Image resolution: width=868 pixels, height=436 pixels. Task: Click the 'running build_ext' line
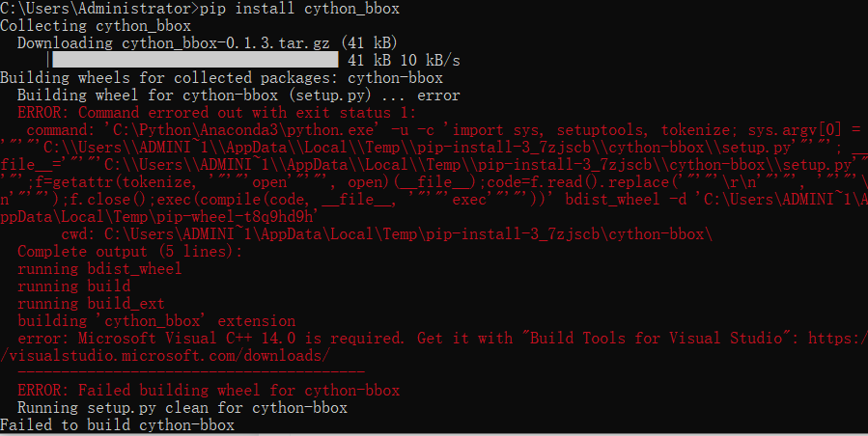91,304
